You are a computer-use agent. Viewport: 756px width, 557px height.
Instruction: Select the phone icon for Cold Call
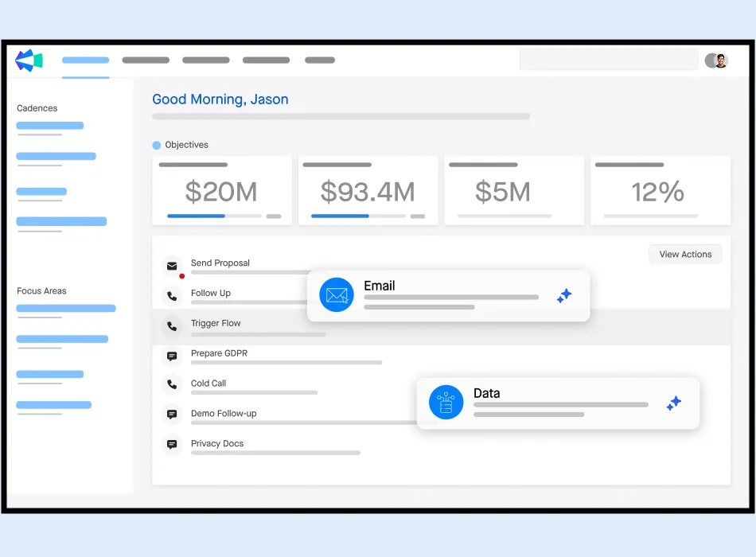[173, 385]
